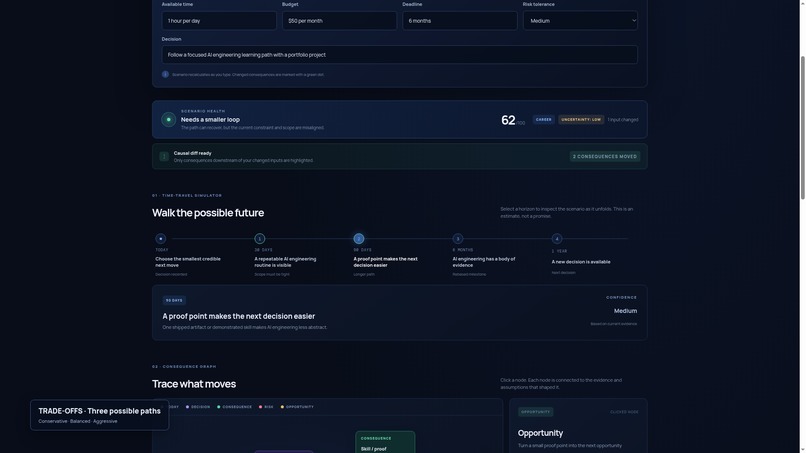Select the 30 DAYS timeline step 1
Image resolution: width=806 pixels, height=453 pixels.
pos(260,239)
